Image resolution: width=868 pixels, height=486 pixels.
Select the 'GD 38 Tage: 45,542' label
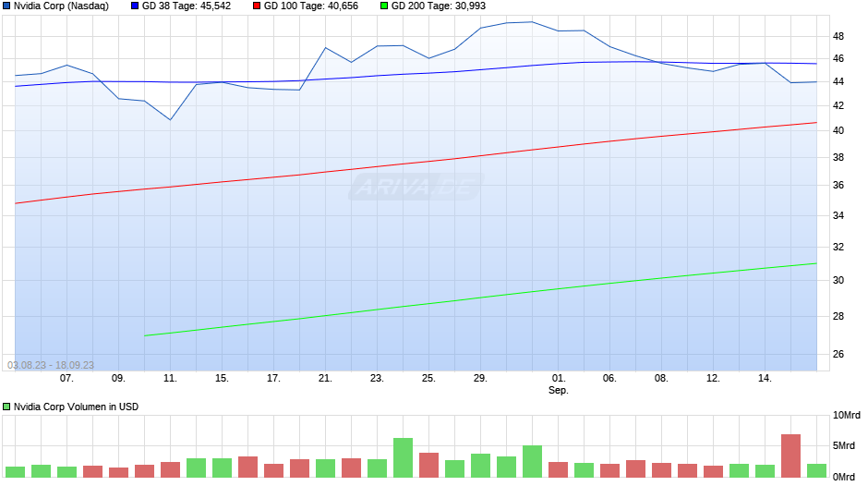pos(186,6)
